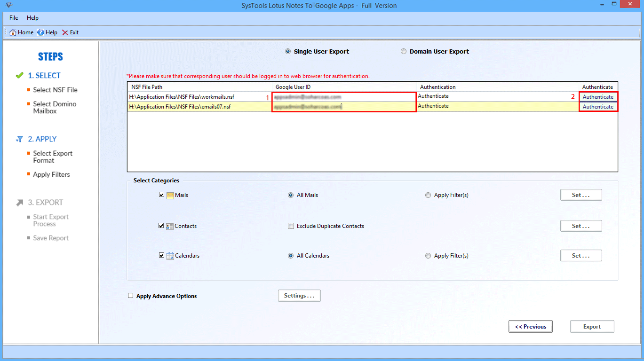
Task: Click the red X Exit toolbar icon
Action: 65,32
